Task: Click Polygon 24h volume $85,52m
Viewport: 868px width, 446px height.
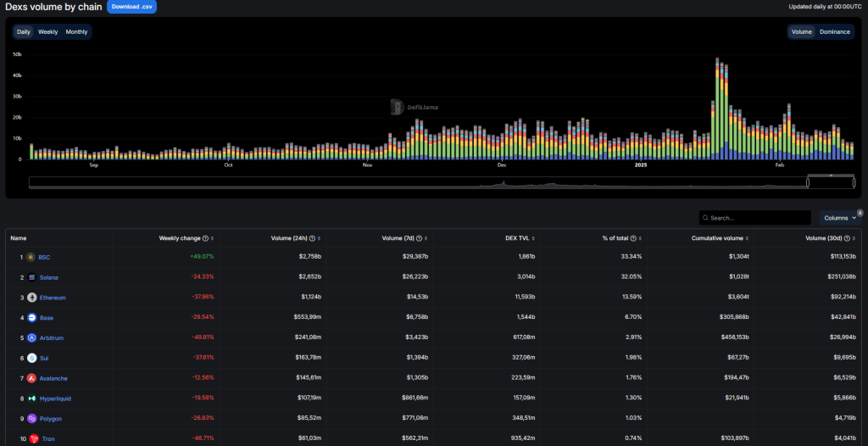Action: 307,419
